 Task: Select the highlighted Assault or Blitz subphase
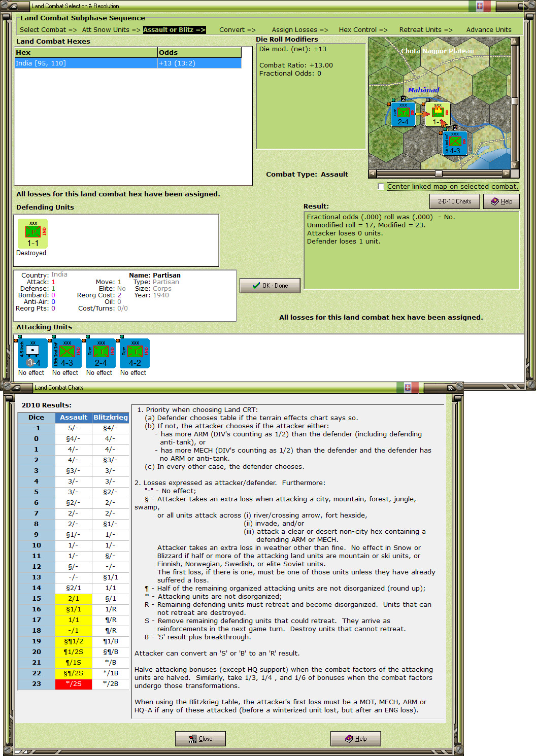pos(174,30)
